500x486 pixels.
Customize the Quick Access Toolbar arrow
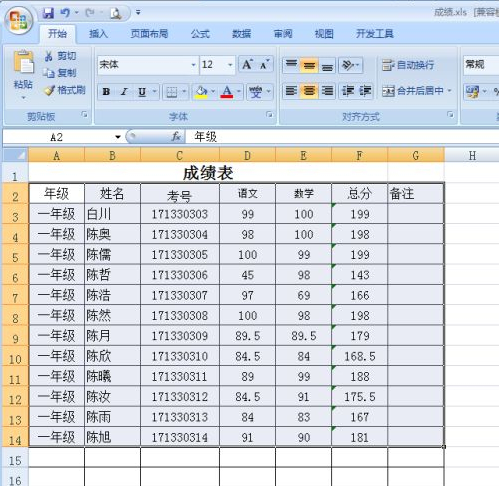coord(138,13)
